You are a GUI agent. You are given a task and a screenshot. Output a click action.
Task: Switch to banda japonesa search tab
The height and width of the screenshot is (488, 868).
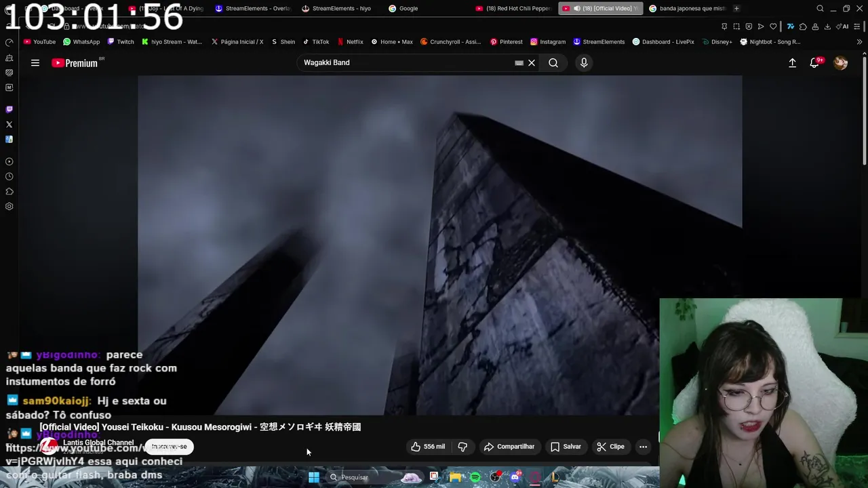tap(688, 9)
